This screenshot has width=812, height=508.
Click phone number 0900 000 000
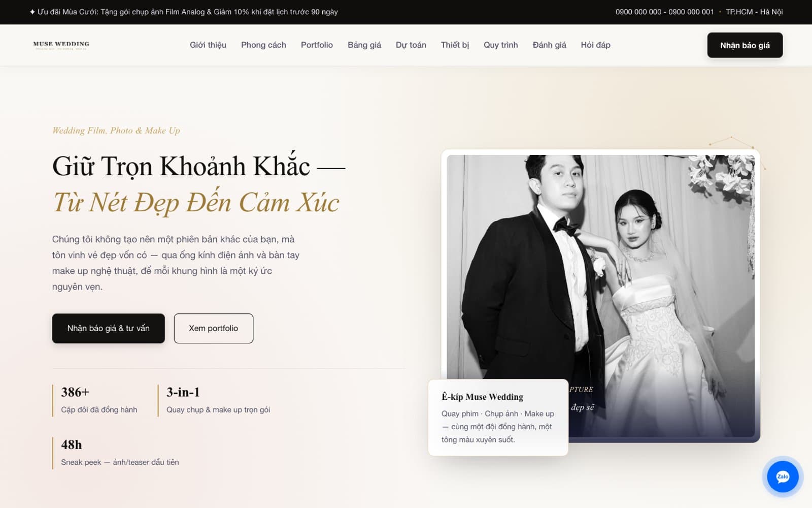pos(638,12)
